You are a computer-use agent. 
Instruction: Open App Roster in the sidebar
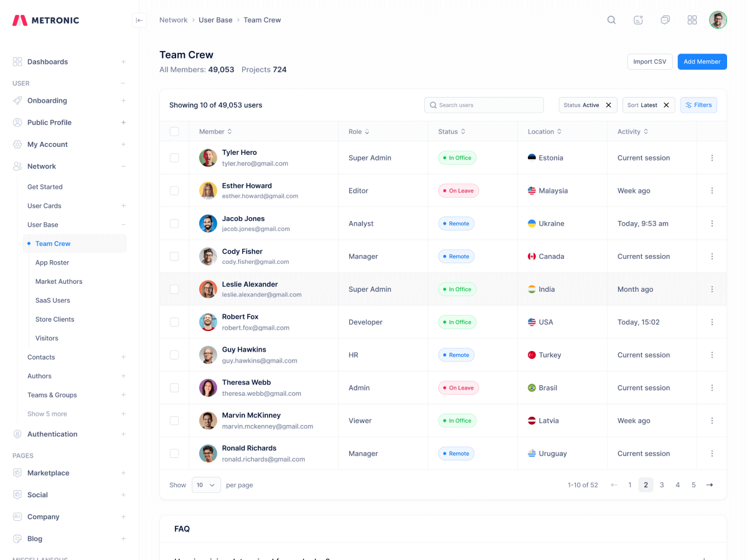52,263
